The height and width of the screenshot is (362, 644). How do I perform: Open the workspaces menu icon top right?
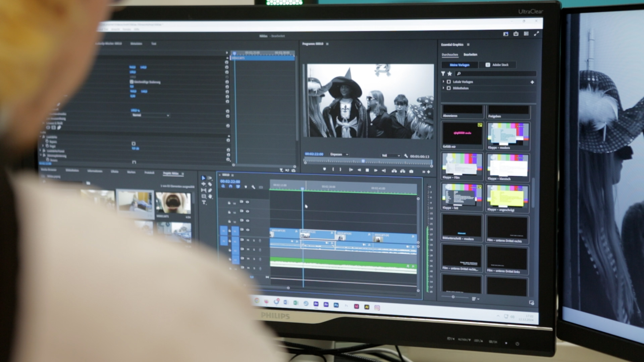coord(526,34)
